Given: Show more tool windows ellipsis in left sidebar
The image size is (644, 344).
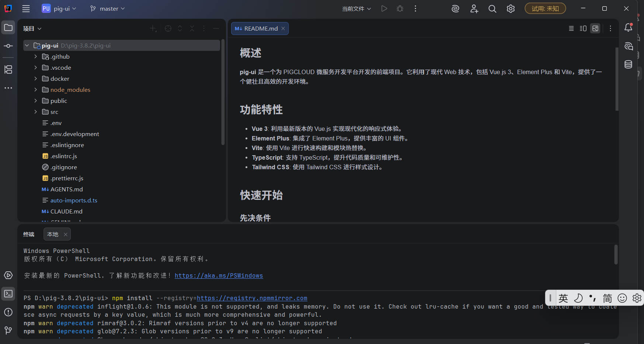Looking at the screenshot, I should [8, 88].
